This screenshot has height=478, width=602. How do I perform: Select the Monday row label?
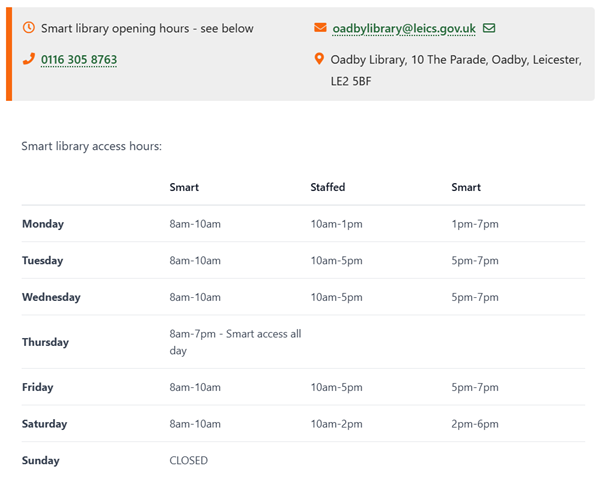point(43,224)
